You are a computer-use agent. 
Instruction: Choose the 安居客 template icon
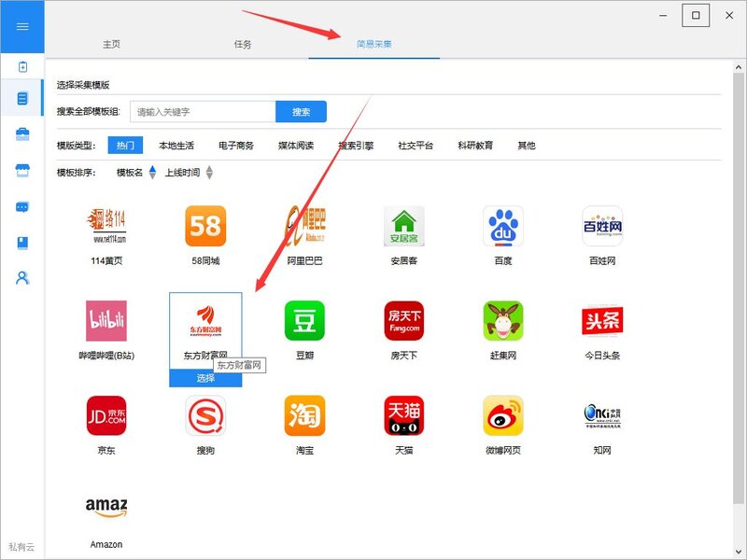[404, 226]
